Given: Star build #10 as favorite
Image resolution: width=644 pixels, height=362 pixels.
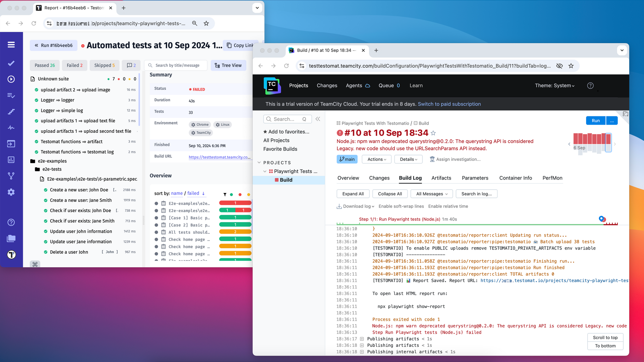Looking at the screenshot, I should 433,133.
